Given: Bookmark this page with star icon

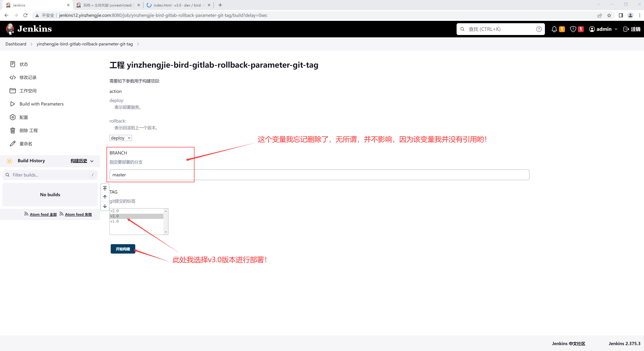Looking at the screenshot, I should tap(609, 15).
